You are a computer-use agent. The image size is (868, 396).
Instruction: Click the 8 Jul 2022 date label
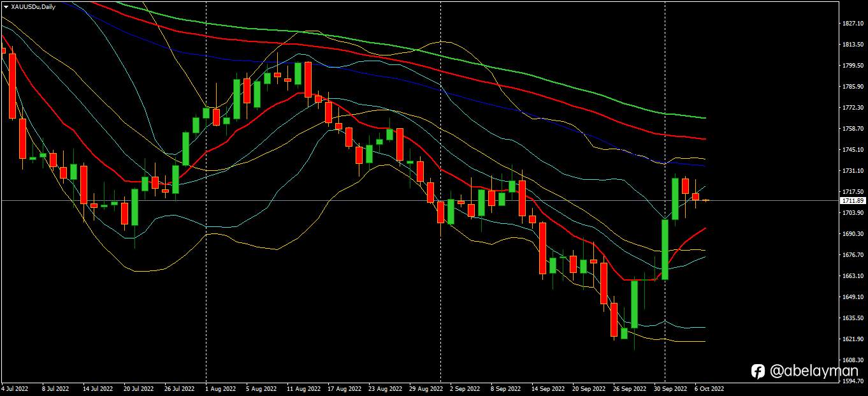coord(55,388)
